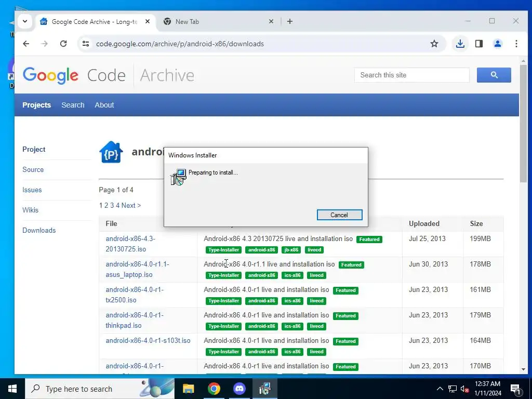
Task: Open Chrome from the taskbar
Action: [214, 389]
